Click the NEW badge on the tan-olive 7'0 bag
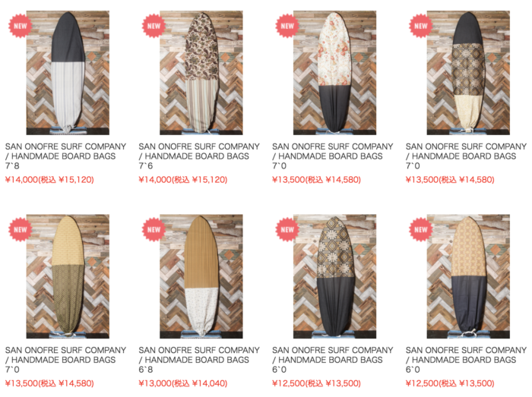The image size is (532, 397). pos(21,229)
